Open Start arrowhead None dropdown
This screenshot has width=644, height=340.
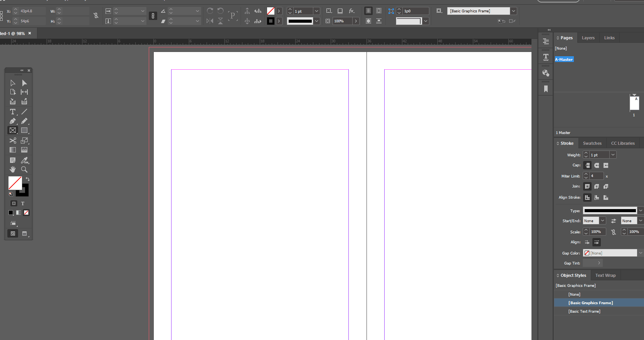click(602, 221)
